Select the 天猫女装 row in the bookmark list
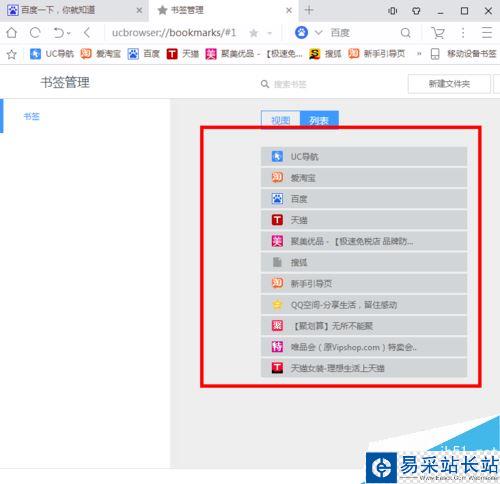Image resolution: width=500 pixels, height=484 pixels. (x=364, y=368)
